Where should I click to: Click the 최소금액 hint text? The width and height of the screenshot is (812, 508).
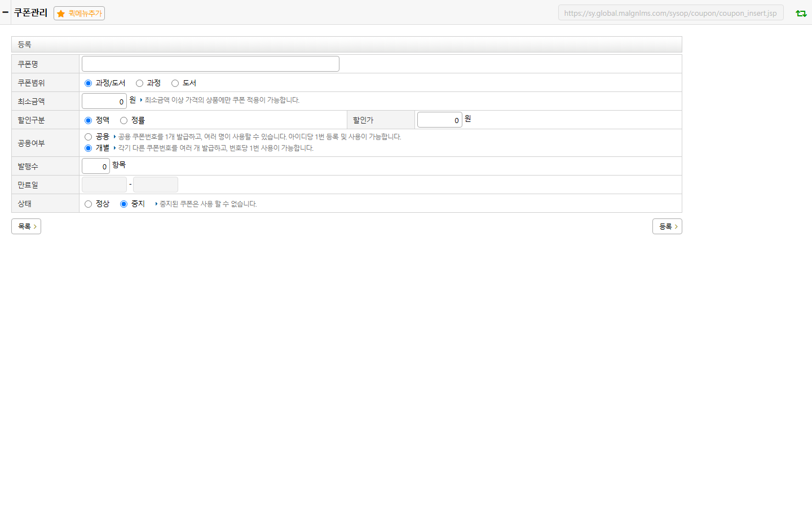point(222,100)
